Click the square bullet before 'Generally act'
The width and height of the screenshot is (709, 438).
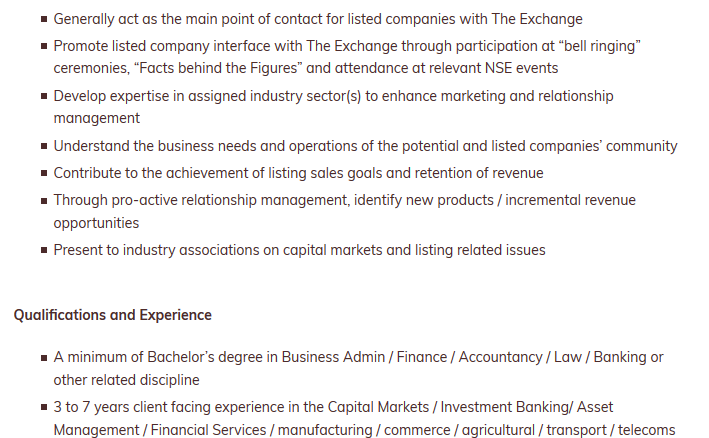44,19
